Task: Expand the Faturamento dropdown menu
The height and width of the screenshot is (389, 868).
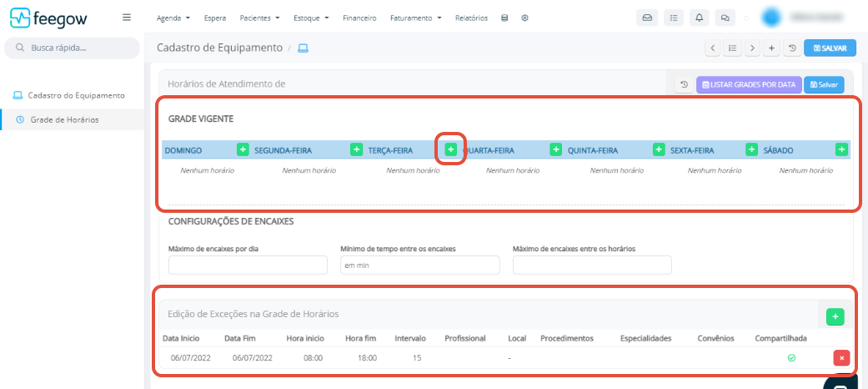Action: pyautogui.click(x=416, y=18)
